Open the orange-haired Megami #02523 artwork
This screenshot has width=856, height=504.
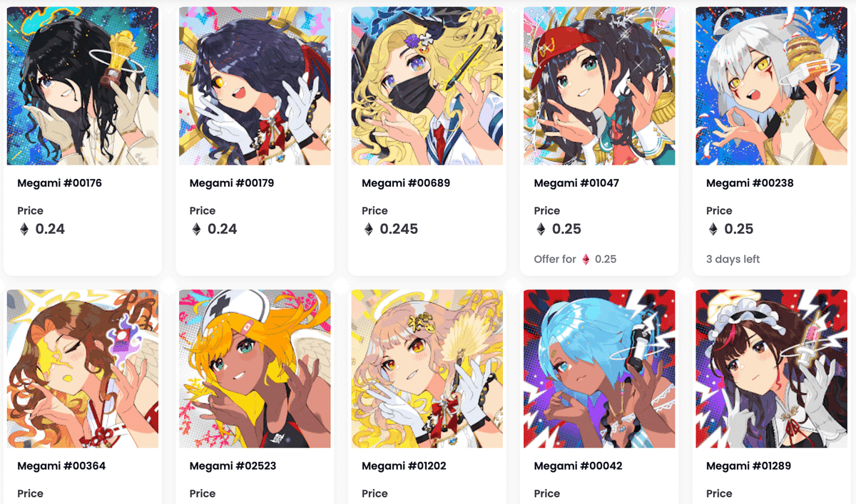pos(255,369)
